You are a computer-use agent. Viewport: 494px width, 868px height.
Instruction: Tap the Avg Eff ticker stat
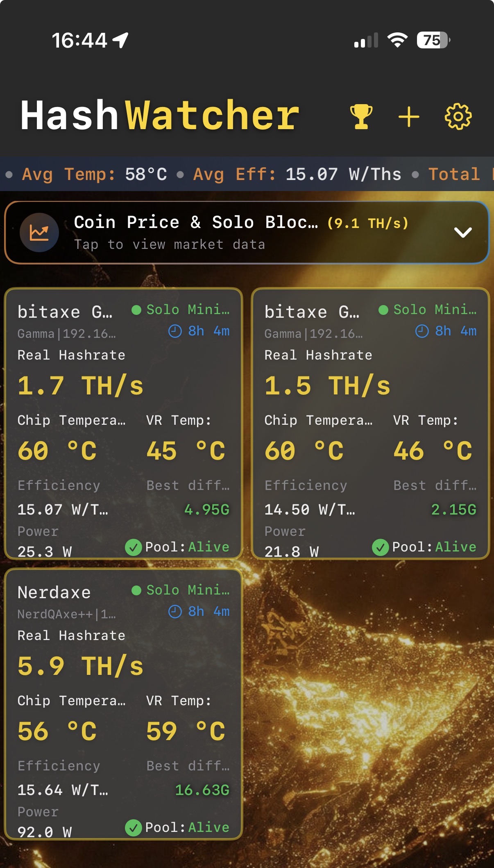tap(297, 174)
